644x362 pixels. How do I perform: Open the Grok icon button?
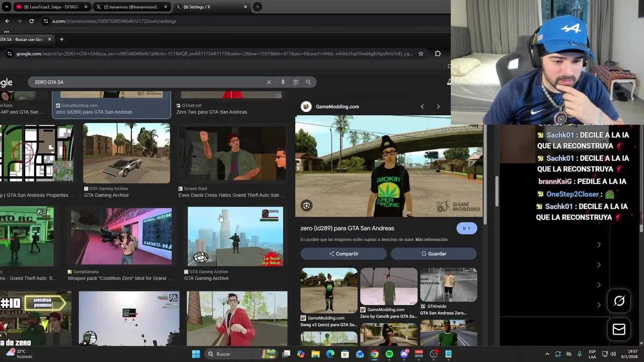tap(619, 301)
